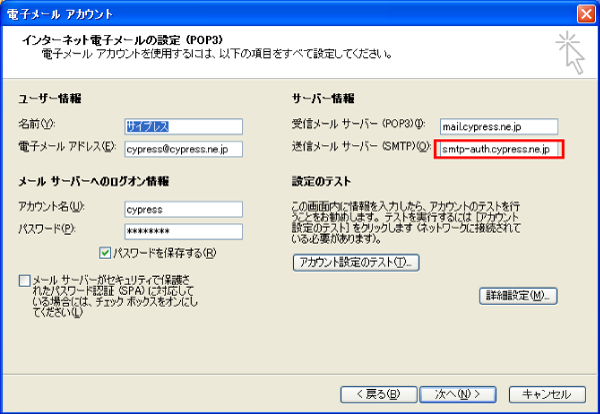Click the キャンセル button

[x=547, y=394]
